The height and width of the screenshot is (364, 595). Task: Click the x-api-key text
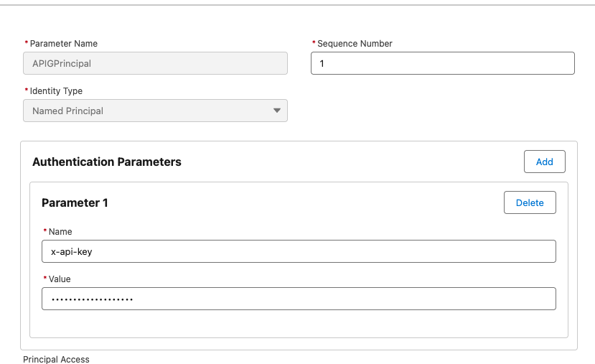point(71,252)
